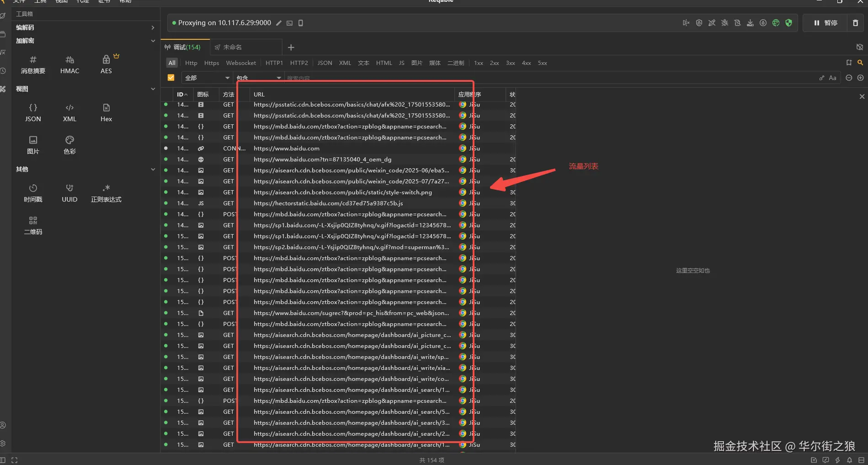Click the shield-with-lock toolbar icon
Image resolution: width=868 pixels, height=465 pixels.
point(699,23)
